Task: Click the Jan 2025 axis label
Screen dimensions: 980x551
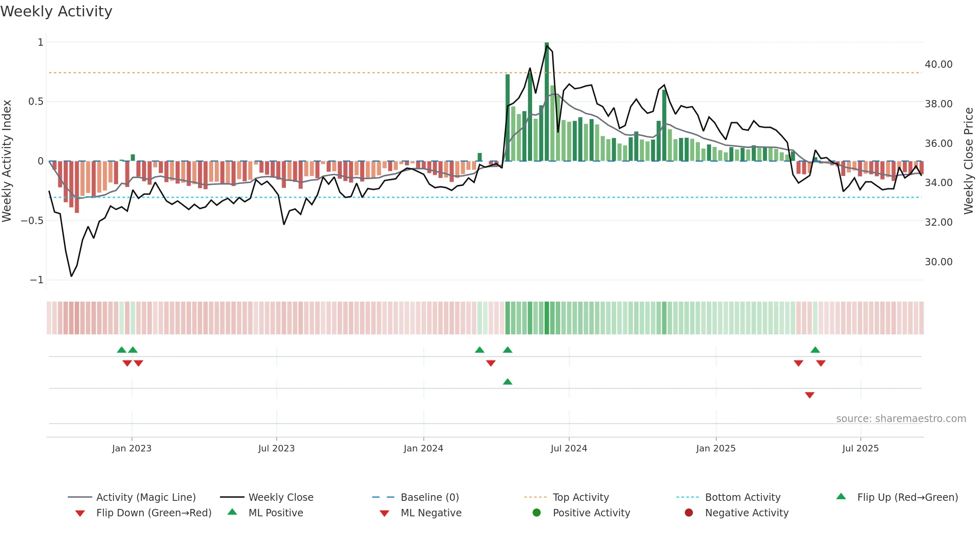Action: [716, 448]
